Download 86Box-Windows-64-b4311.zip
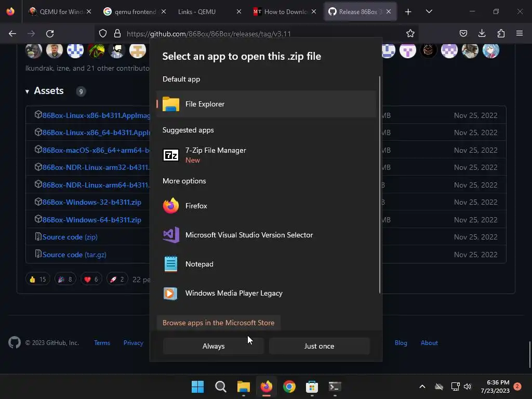 [x=91, y=220]
